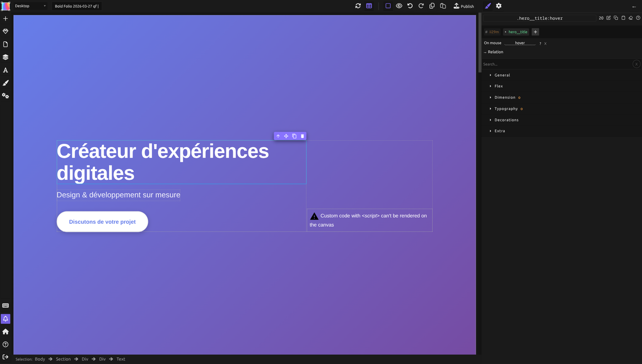Click the Publish button
The image size is (642, 364).
point(464,6)
